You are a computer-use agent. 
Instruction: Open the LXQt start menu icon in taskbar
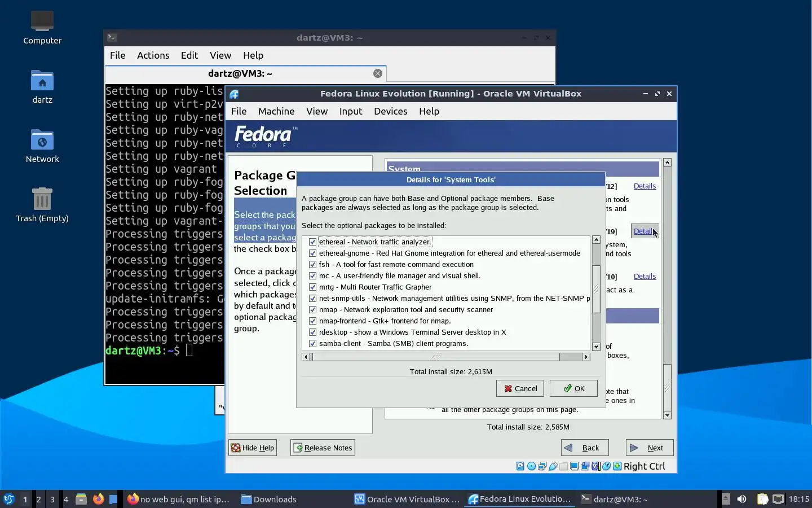click(9, 499)
